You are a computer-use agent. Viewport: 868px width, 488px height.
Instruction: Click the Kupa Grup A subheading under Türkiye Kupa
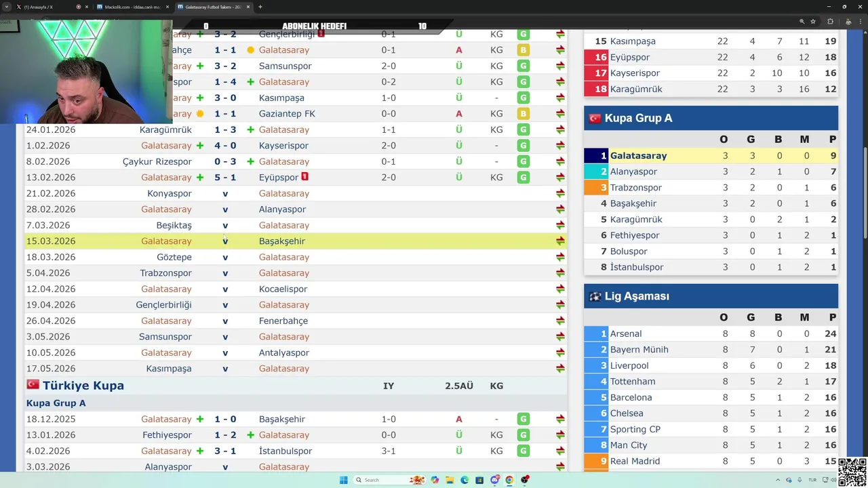click(56, 403)
